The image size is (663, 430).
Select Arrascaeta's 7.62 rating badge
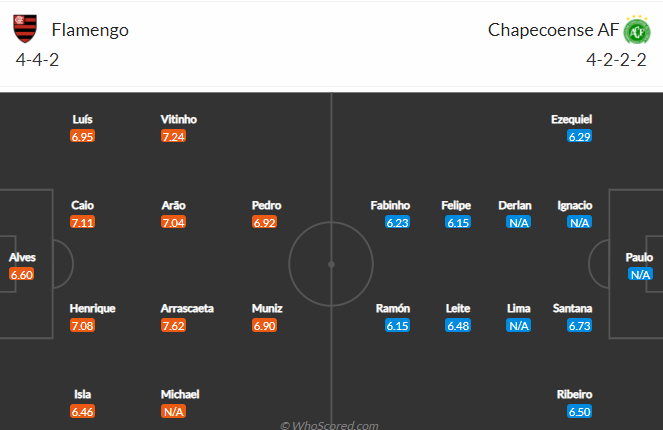(173, 326)
